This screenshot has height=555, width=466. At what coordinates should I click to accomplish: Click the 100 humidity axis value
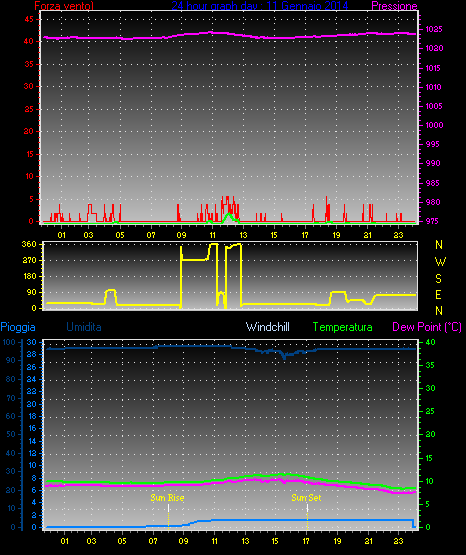9,342
